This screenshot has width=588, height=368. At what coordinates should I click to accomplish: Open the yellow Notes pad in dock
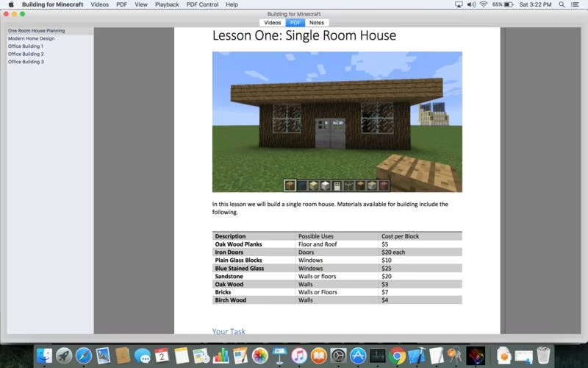pyautogui.click(x=182, y=355)
